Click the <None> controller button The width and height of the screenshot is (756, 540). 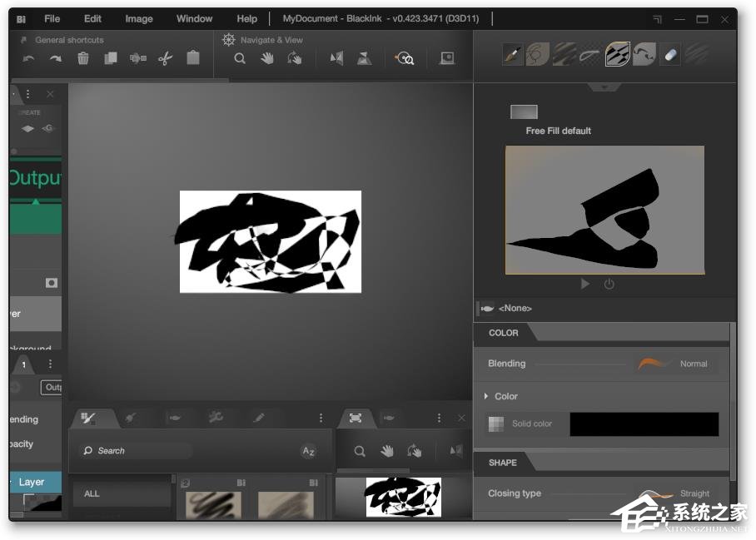(515, 309)
